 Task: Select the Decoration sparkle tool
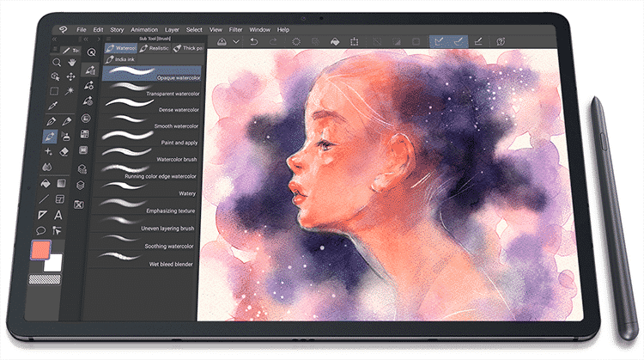(48, 151)
